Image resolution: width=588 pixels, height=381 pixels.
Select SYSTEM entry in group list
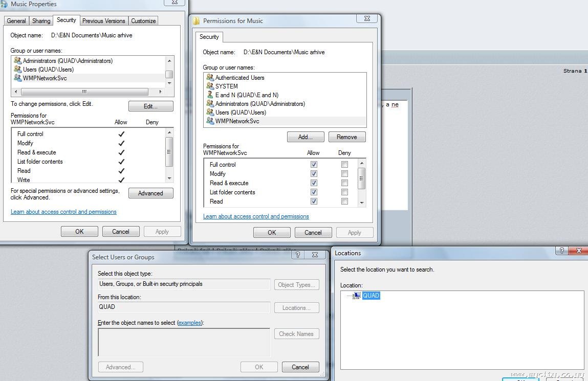pyautogui.click(x=227, y=86)
